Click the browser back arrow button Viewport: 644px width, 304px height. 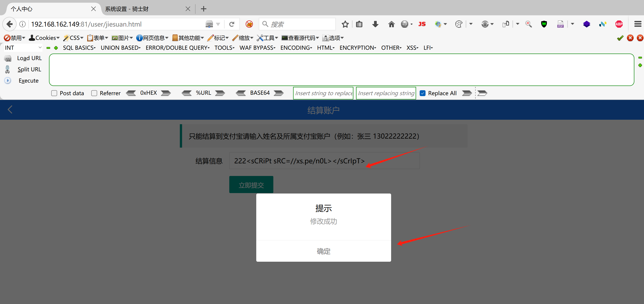click(9, 24)
